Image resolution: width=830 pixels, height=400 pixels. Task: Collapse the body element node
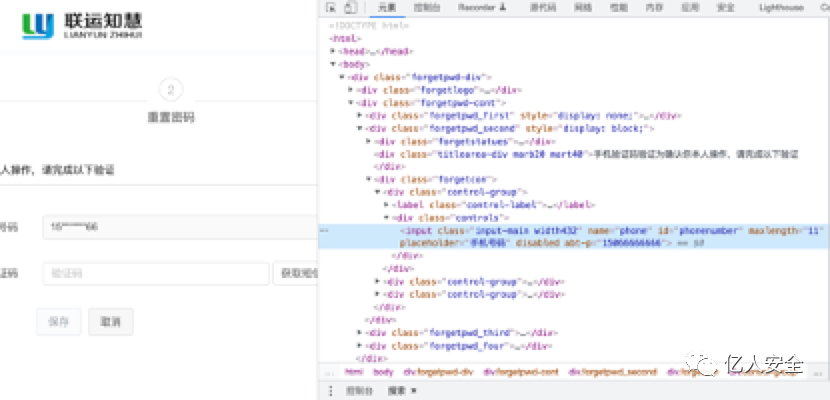(x=332, y=64)
